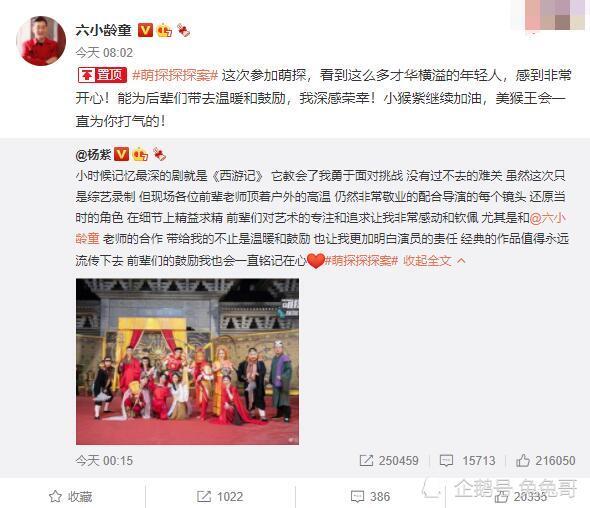Click the 置顶 pinned post badge
Image resolution: width=590 pixels, height=508 pixels.
tap(102, 75)
